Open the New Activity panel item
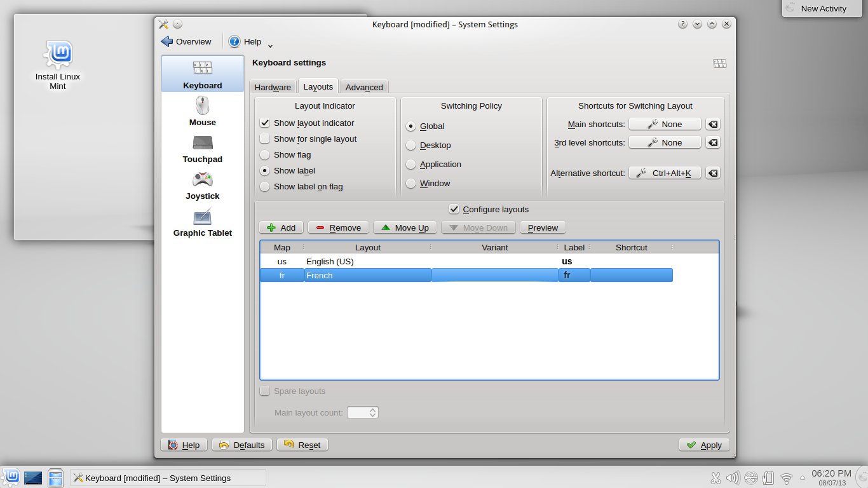The height and width of the screenshot is (488, 868). (x=824, y=8)
